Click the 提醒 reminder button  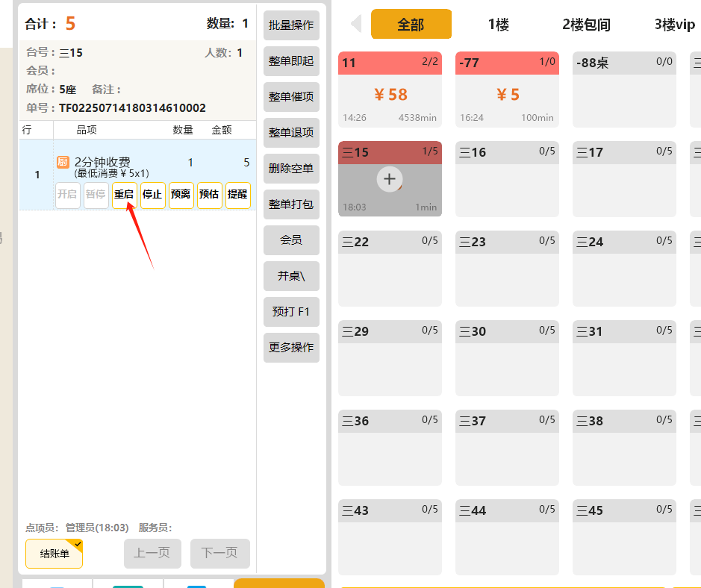point(237,195)
